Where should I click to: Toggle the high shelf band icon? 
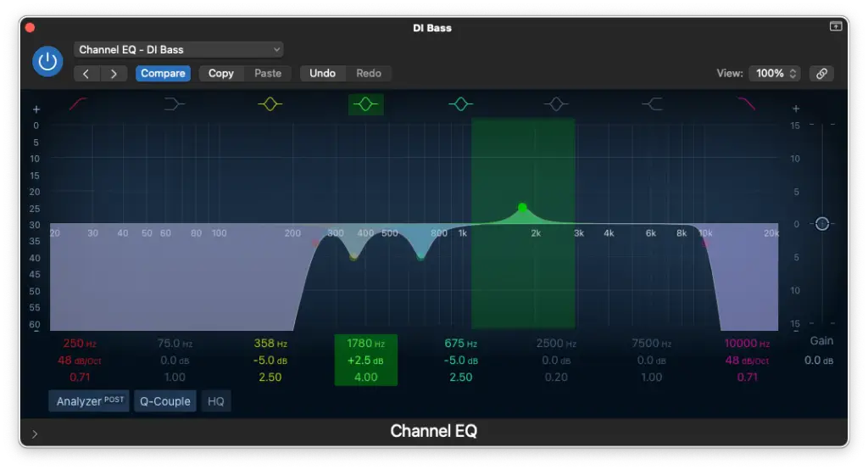(652, 104)
